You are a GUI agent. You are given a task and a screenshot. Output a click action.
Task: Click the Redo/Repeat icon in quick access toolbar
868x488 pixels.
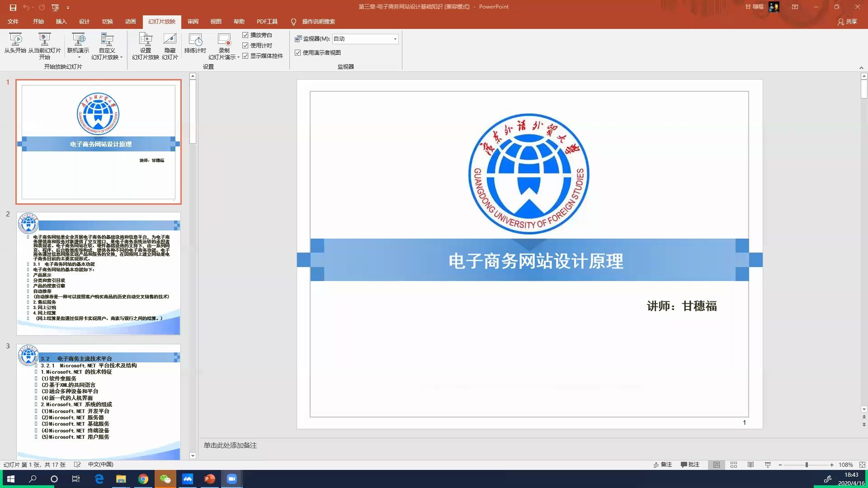(42, 7)
